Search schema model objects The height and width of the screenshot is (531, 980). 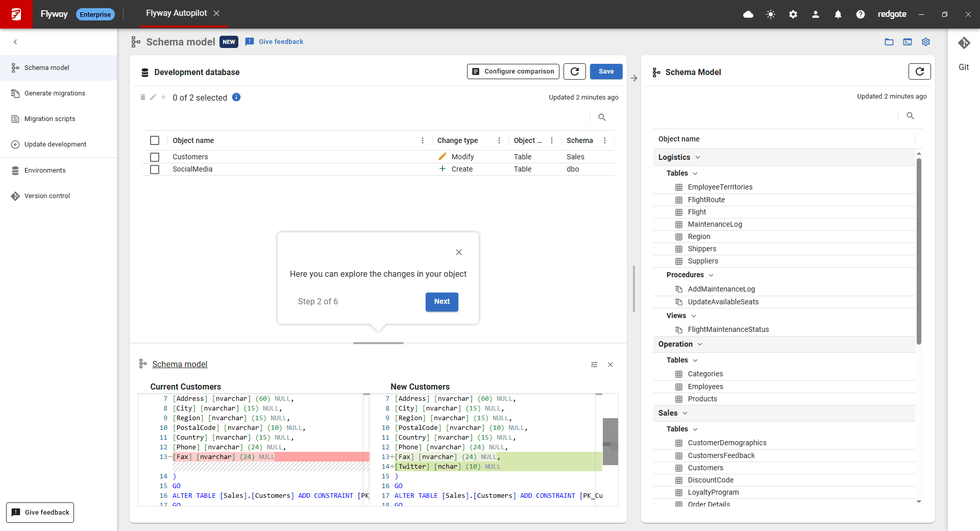[x=910, y=116]
